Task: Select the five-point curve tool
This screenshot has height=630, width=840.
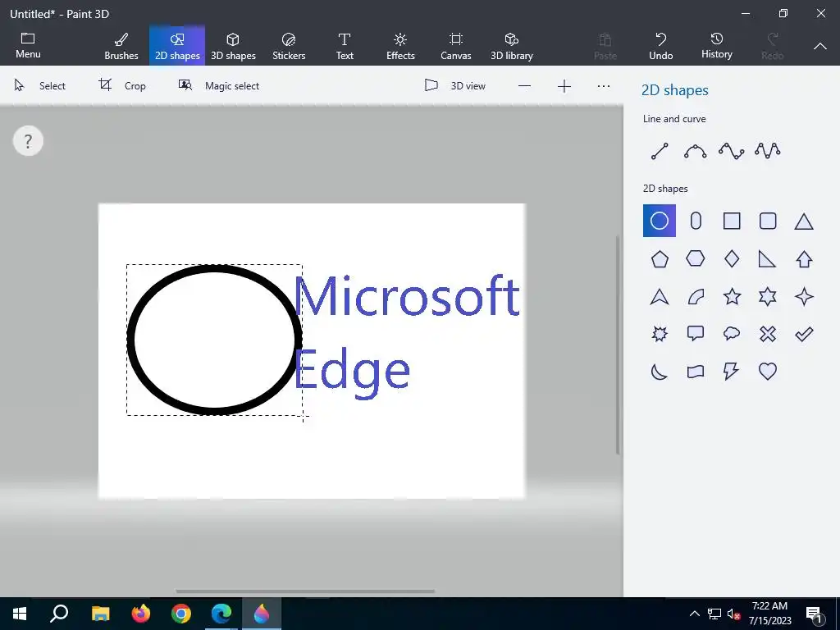Action: pyautogui.click(x=768, y=151)
